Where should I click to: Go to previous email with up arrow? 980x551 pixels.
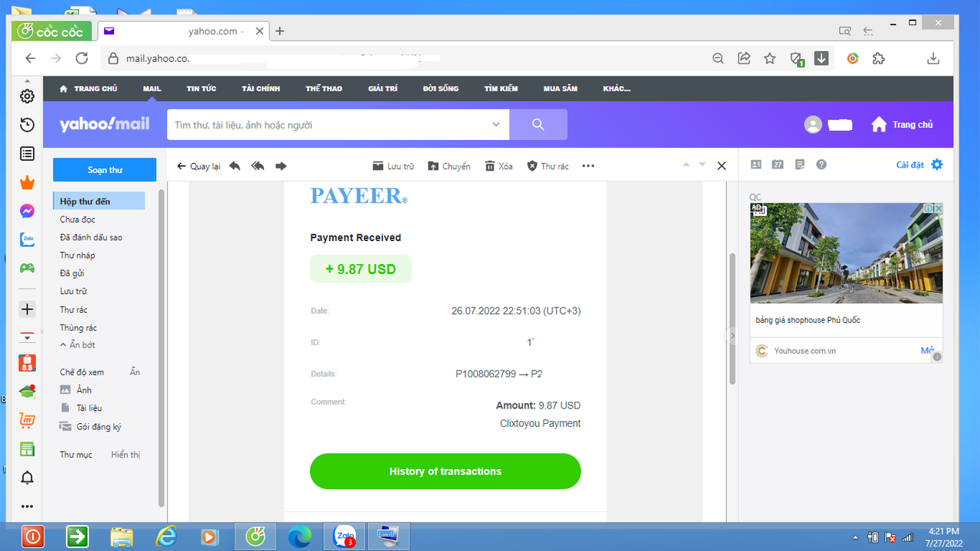click(x=686, y=165)
